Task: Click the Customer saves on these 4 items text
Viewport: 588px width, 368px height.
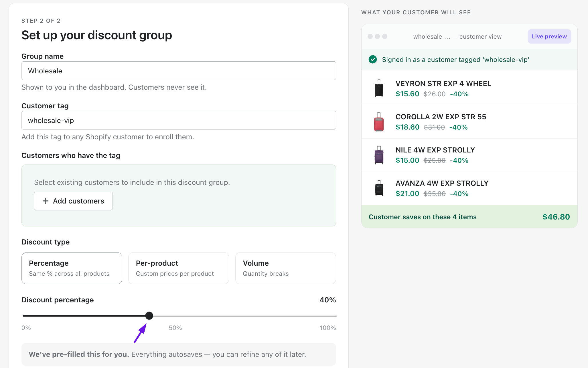Action: (423, 217)
